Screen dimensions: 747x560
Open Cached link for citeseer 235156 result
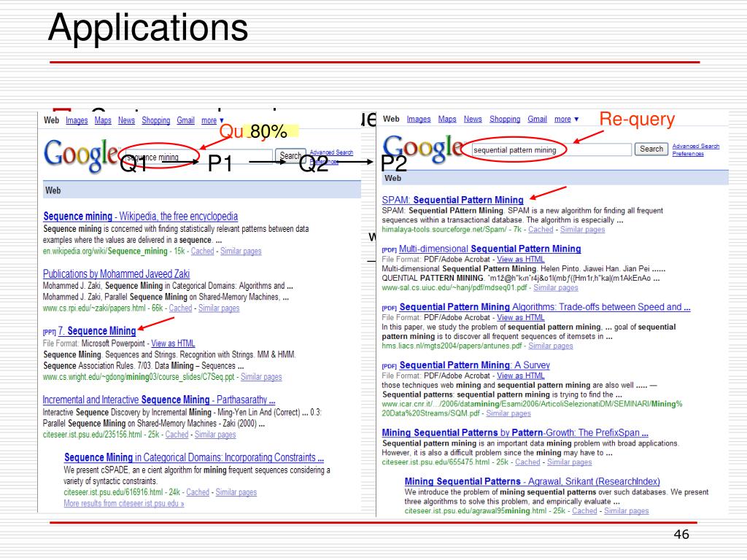click(x=177, y=435)
